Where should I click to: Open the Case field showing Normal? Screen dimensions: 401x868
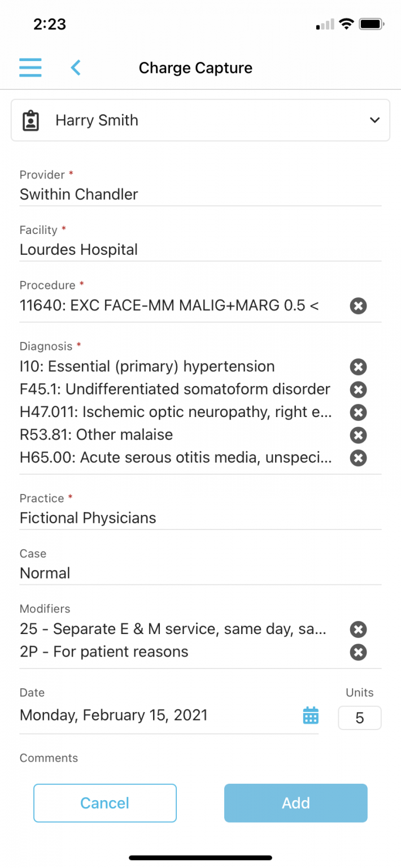[200, 573]
